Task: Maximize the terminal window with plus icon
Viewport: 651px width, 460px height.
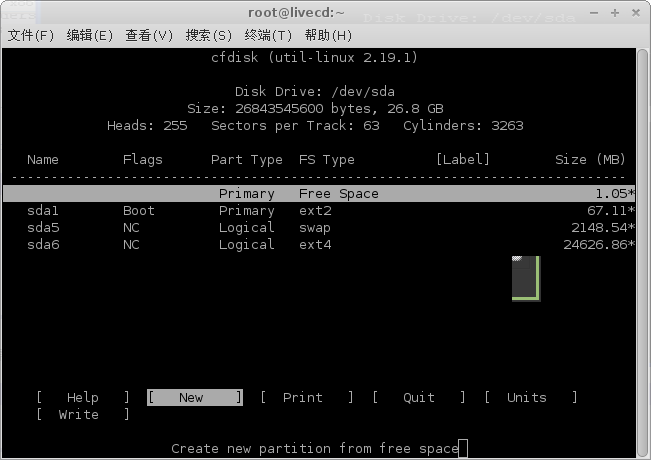Action: (x=615, y=13)
